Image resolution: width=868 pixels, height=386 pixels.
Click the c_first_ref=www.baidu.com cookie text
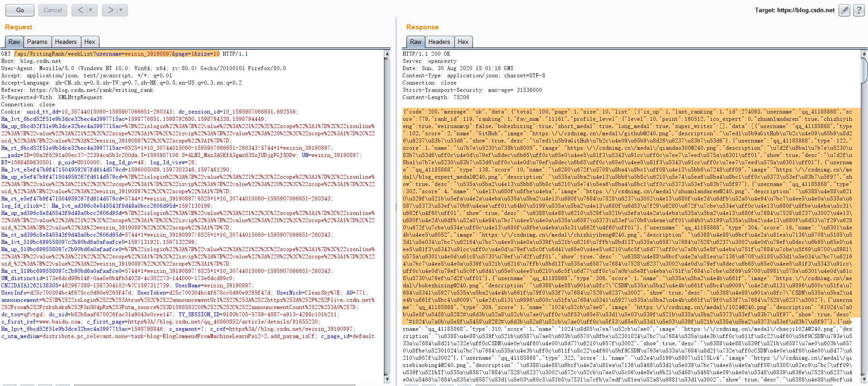tap(42, 322)
